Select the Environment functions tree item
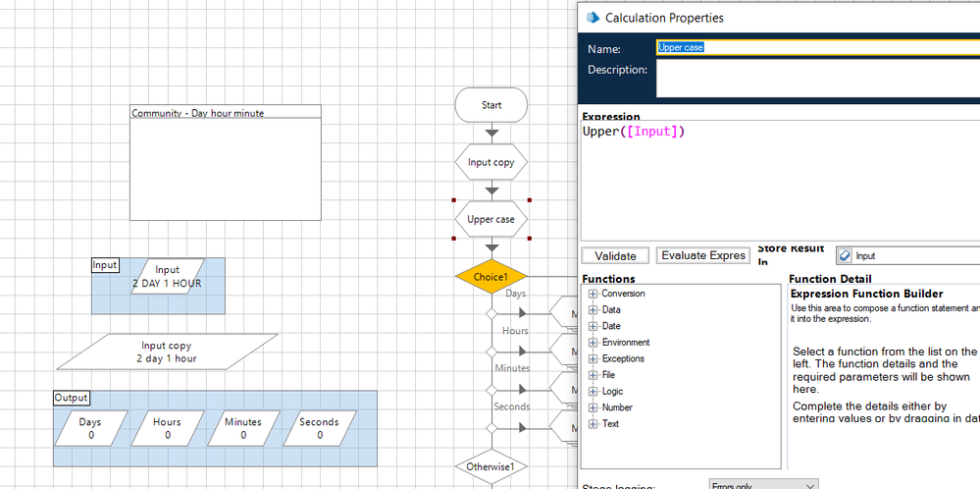This screenshot has height=489, width=980. coord(625,343)
